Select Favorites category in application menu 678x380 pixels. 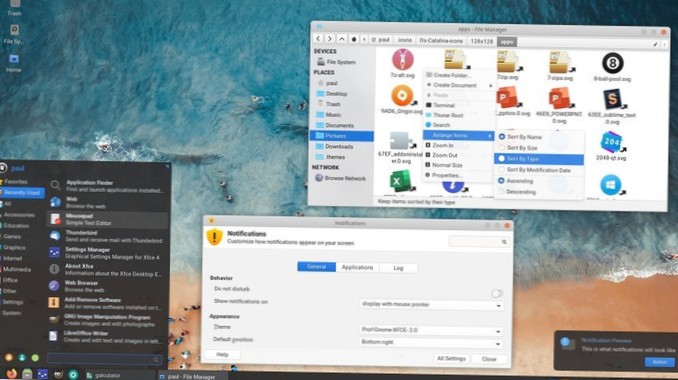coord(16,182)
